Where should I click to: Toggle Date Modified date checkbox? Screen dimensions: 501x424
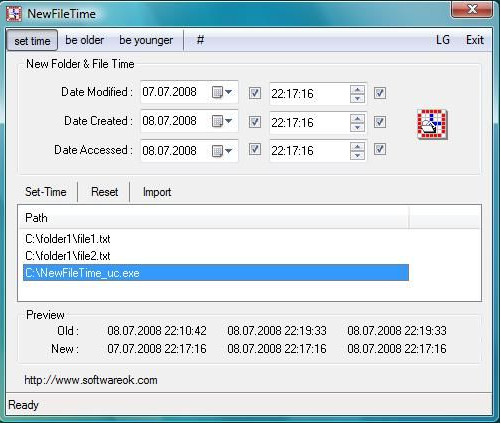(255, 93)
